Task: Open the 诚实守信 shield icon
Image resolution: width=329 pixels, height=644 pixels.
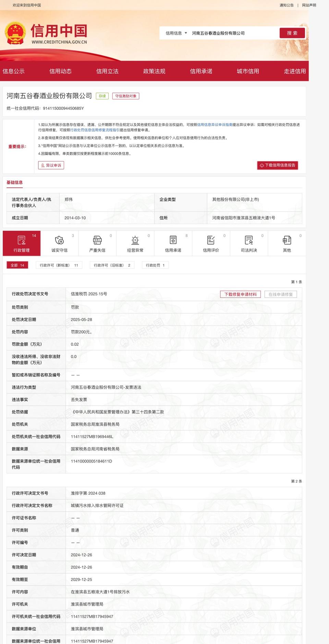Action: [x=59, y=240]
